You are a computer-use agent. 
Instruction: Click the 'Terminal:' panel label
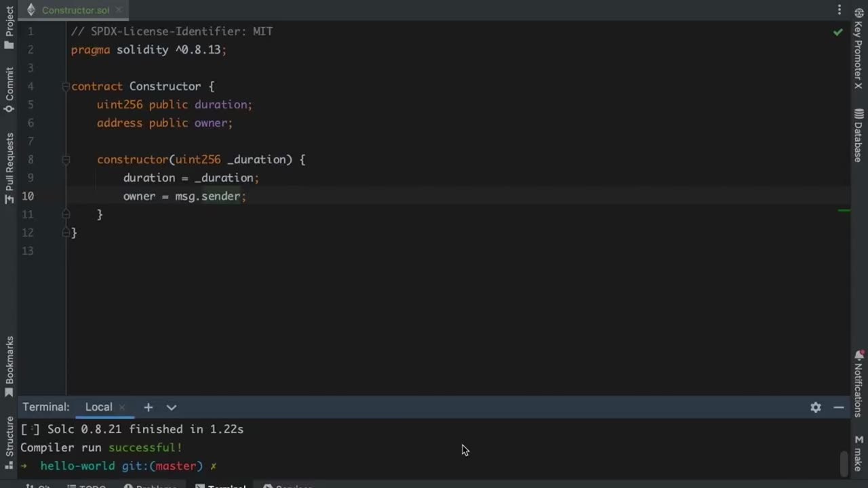coord(46,407)
